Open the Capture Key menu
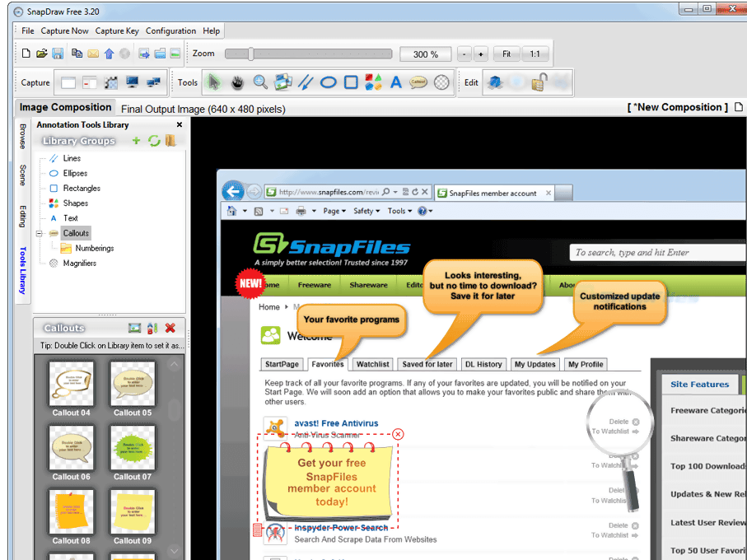This screenshot has width=747, height=560. pyautogui.click(x=117, y=31)
